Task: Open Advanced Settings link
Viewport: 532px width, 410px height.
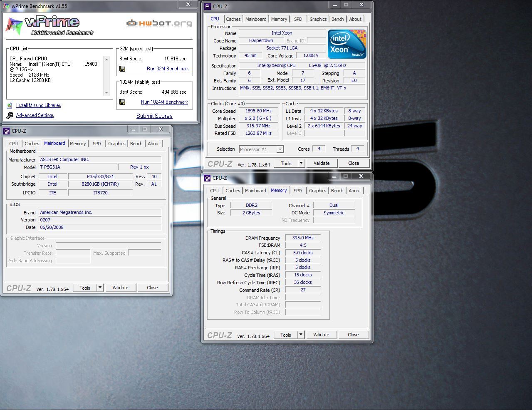Action: coord(35,116)
